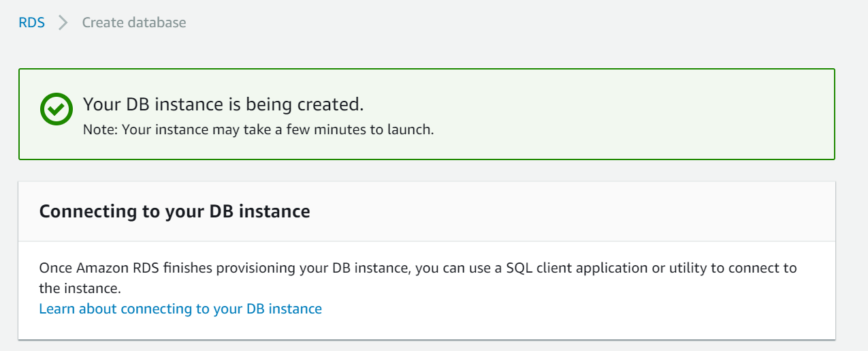Select the Create database breadcrumb
This screenshot has height=351, width=868.
(x=134, y=22)
